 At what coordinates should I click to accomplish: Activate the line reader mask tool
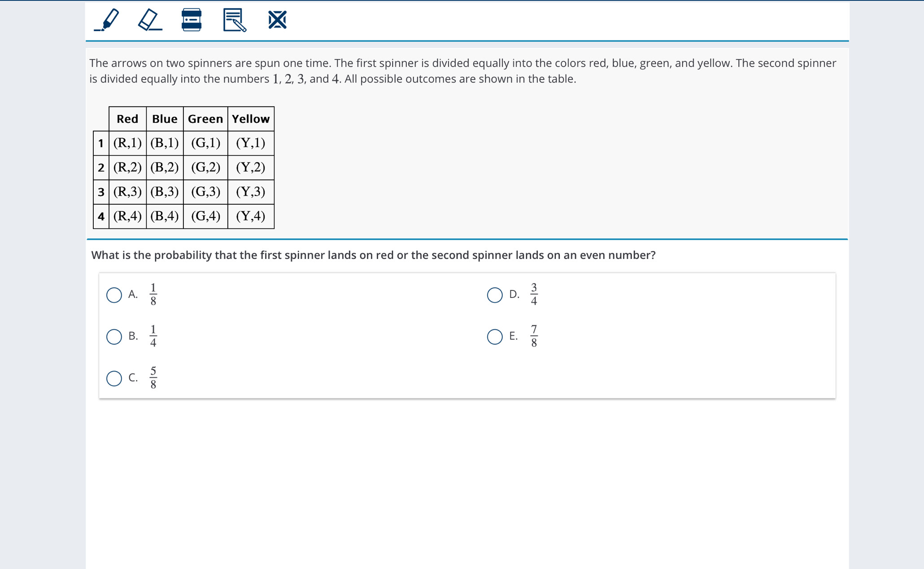[192, 20]
